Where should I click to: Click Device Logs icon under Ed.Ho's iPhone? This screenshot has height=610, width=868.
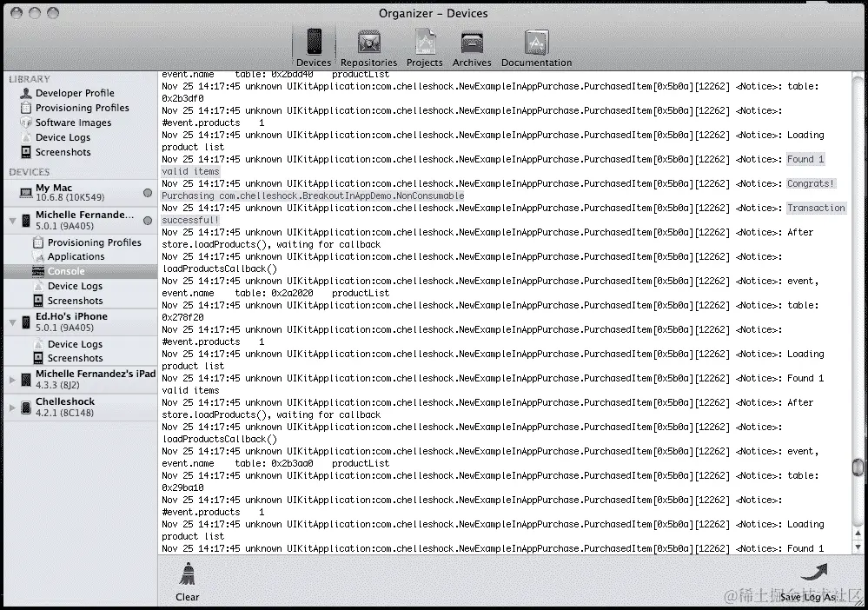[37, 344]
